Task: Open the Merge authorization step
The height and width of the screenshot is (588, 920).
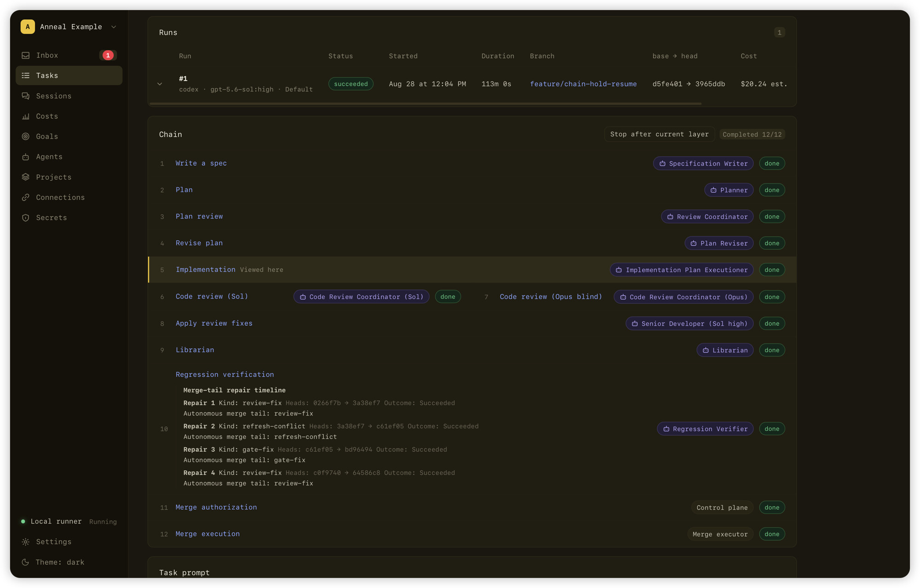Action: coord(216,507)
